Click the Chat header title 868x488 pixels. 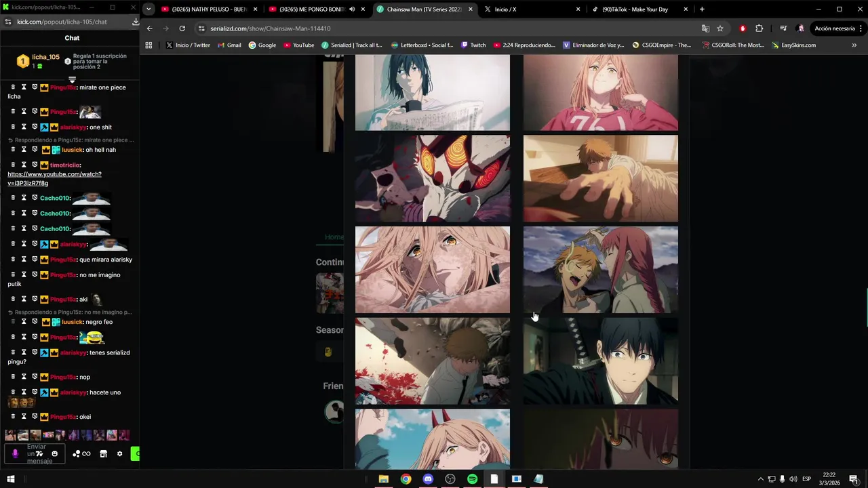[x=72, y=38]
